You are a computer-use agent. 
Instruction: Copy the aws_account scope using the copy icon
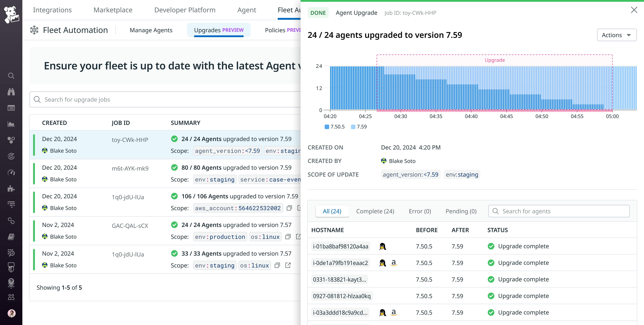[289, 208]
